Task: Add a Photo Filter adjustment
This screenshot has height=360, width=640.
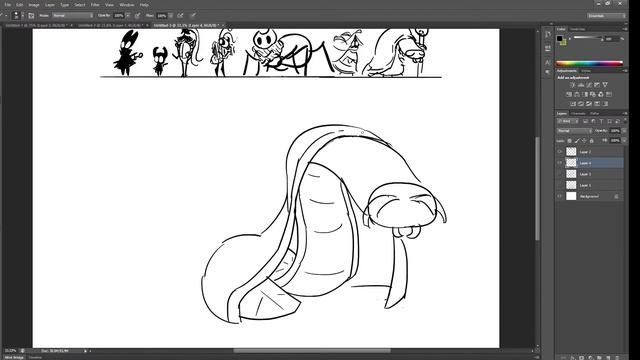Action: (593, 94)
